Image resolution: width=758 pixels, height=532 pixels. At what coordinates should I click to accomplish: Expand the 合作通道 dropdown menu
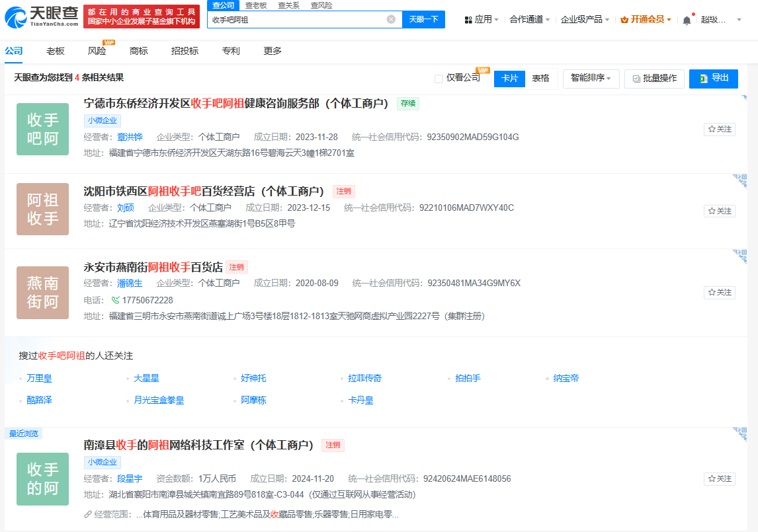[x=529, y=20]
